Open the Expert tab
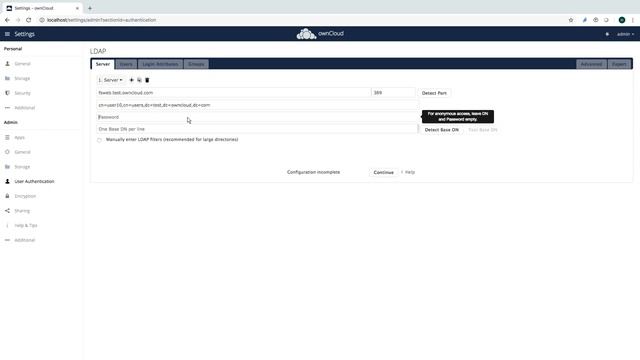 tap(619, 64)
